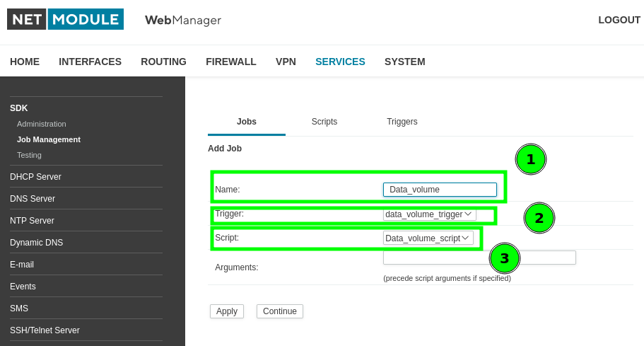The width and height of the screenshot is (644, 346).
Task: Open the Script dropdown
Action: click(428, 238)
